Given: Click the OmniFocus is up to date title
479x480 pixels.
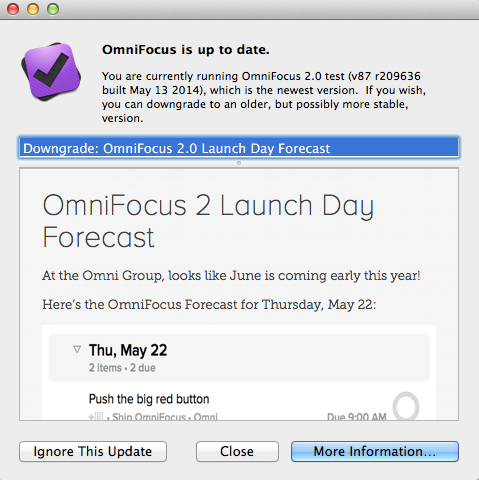Looking at the screenshot, I should [x=186, y=50].
